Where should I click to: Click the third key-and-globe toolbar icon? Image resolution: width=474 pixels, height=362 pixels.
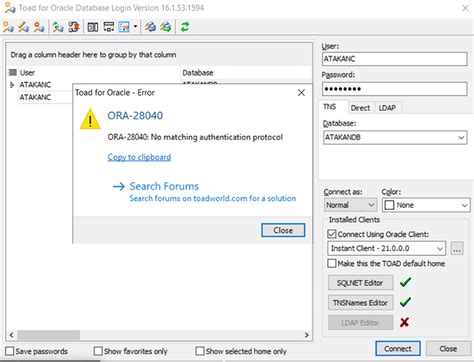pyautogui.click(x=39, y=27)
